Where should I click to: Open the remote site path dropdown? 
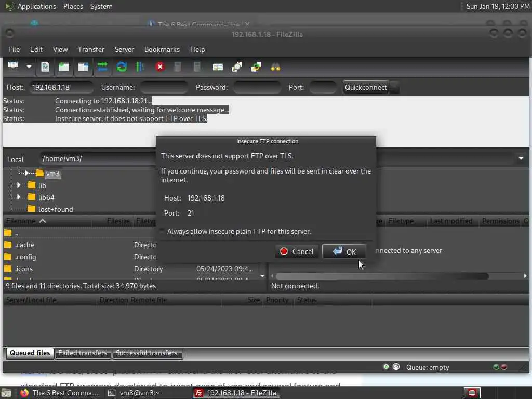click(521, 158)
